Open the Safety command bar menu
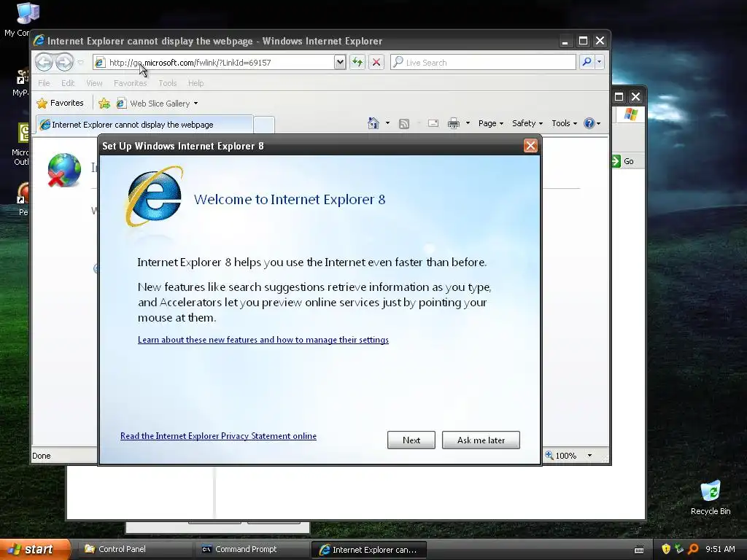This screenshot has height=560, width=747. tap(527, 123)
